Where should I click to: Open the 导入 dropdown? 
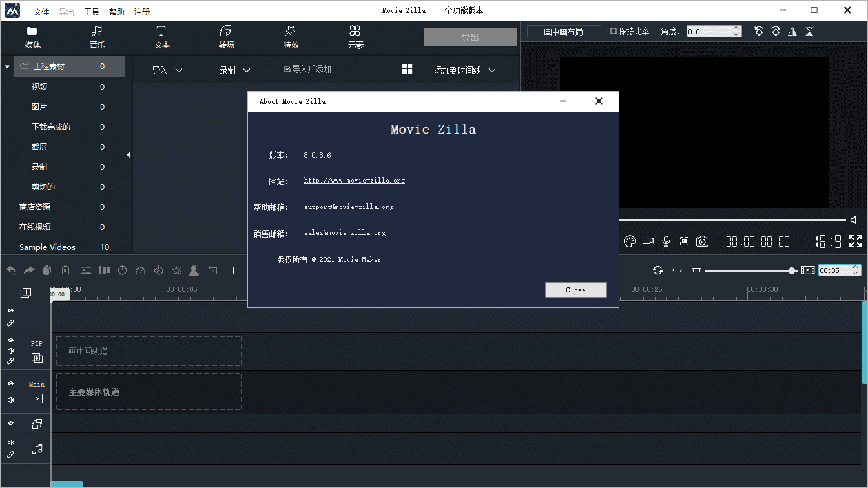pos(167,70)
